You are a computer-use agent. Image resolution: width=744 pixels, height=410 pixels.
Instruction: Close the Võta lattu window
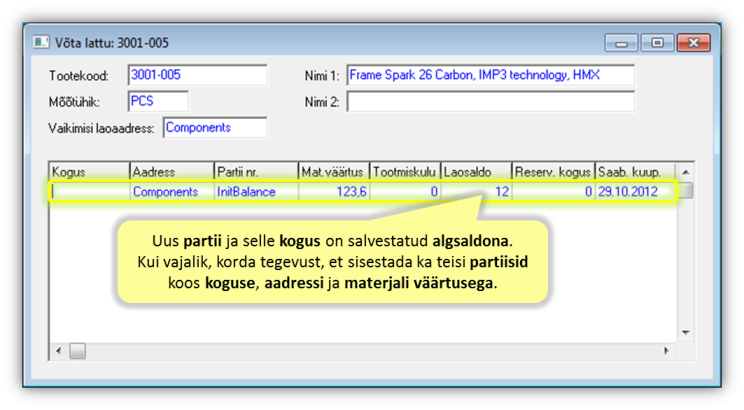pos(693,43)
